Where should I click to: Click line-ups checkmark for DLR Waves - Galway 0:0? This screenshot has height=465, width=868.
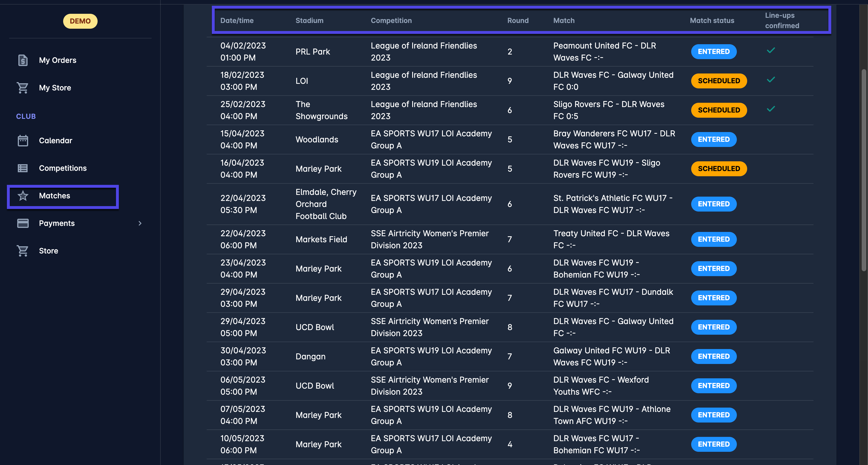[771, 80]
